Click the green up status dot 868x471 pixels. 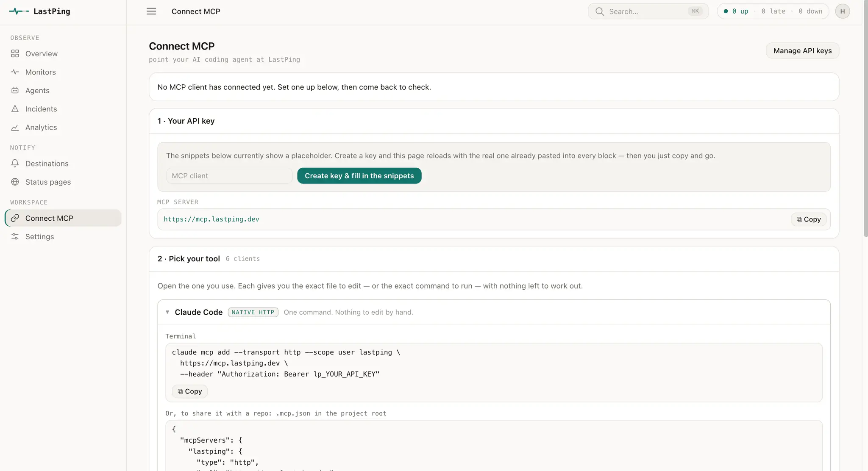pyautogui.click(x=726, y=11)
